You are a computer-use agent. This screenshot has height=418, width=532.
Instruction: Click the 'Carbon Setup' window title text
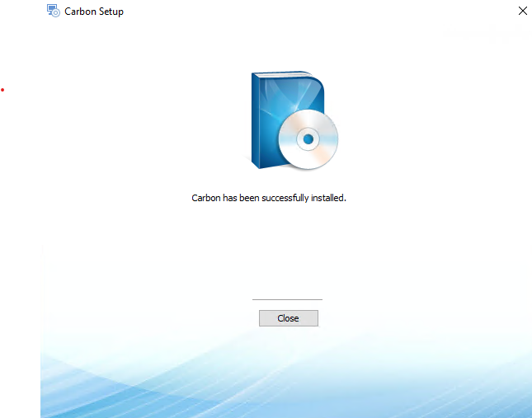(94, 12)
